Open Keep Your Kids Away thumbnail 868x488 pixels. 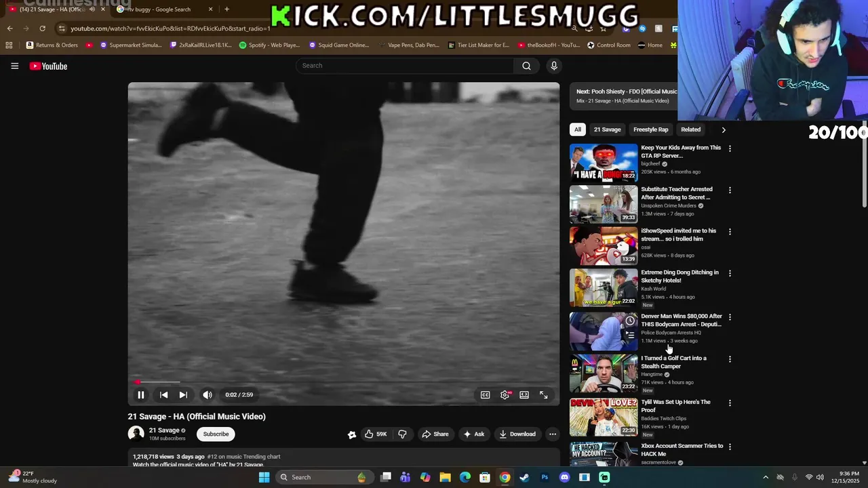pos(604,162)
